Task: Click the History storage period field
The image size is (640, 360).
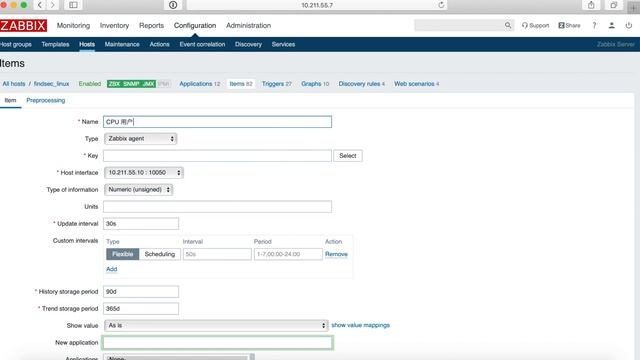Action: click(x=141, y=291)
